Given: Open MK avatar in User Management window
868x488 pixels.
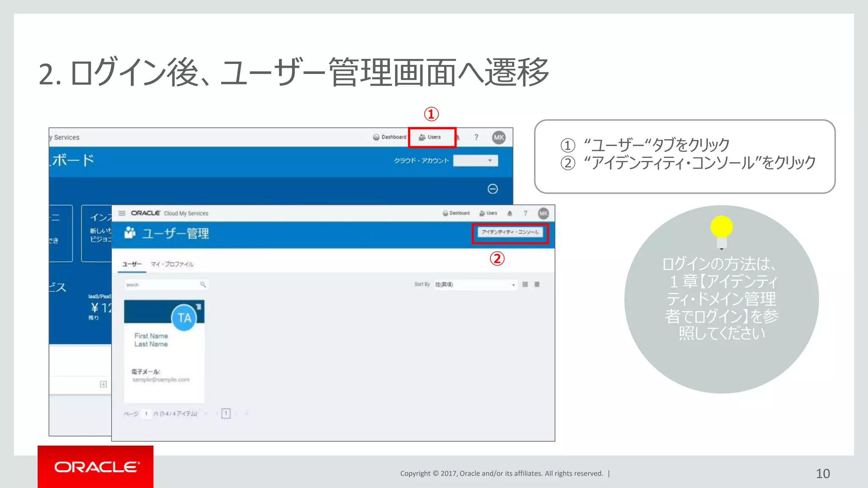Looking at the screenshot, I should [543, 213].
